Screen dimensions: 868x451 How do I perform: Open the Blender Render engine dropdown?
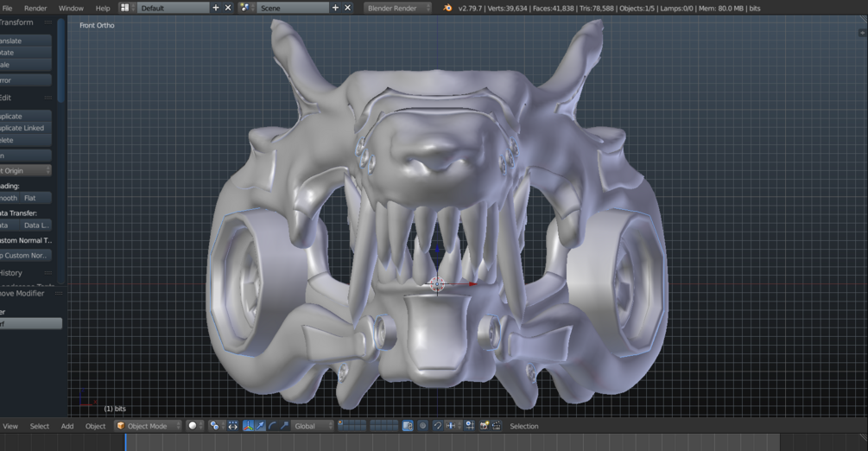pos(397,8)
